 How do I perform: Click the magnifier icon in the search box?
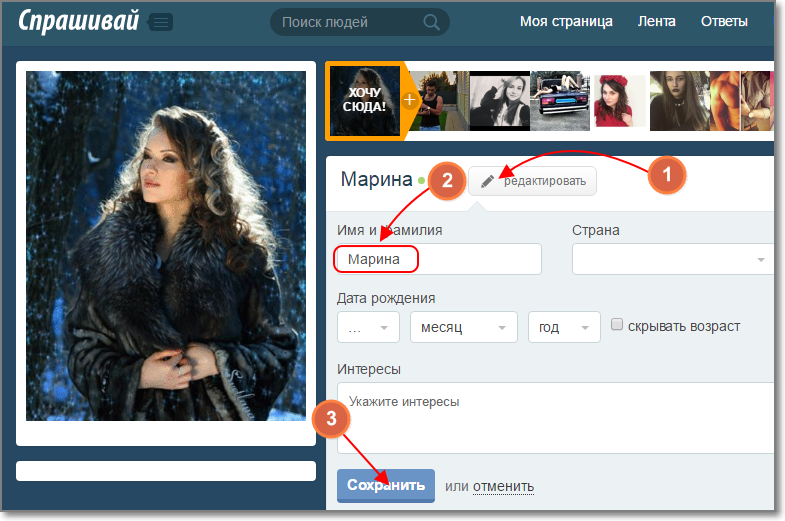431,22
